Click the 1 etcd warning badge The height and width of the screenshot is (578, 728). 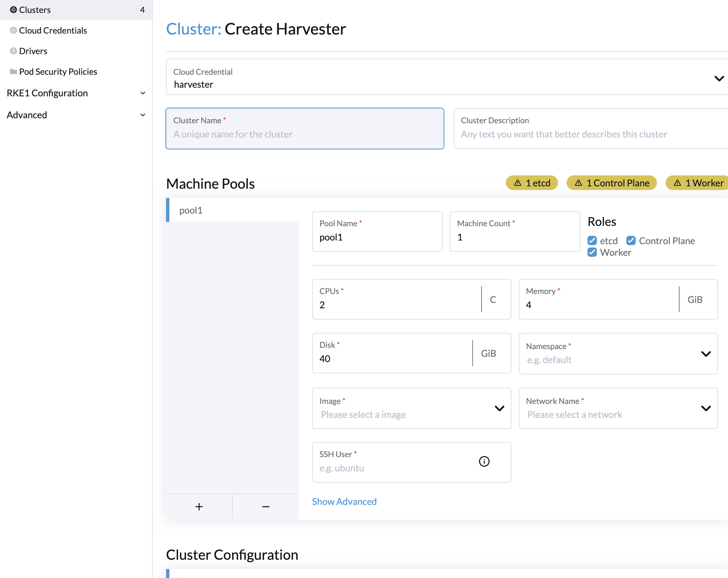point(532,183)
